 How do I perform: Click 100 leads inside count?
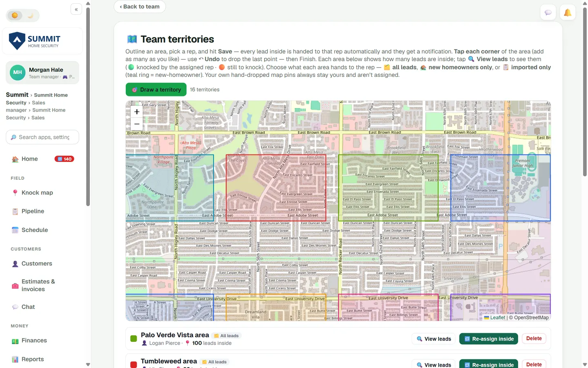(212, 343)
